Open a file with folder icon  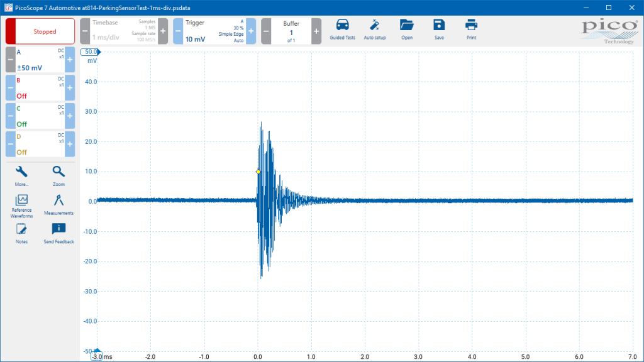407,30
